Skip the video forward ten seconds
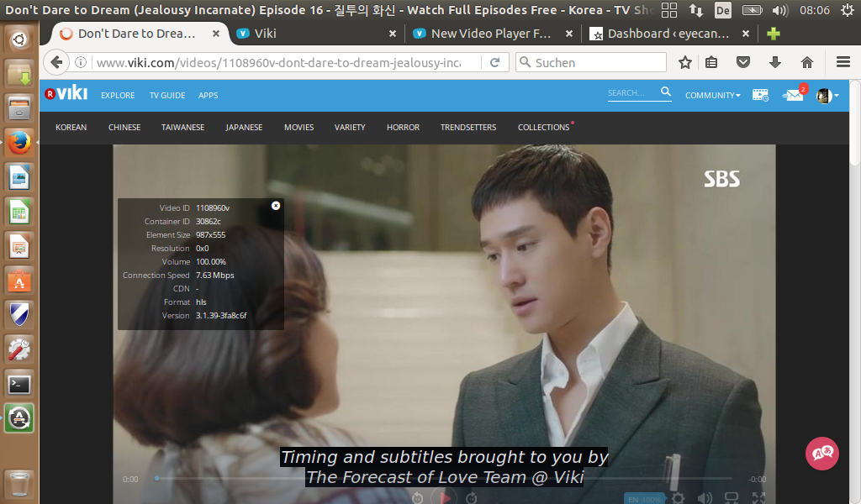This screenshot has height=504, width=861. point(471,498)
